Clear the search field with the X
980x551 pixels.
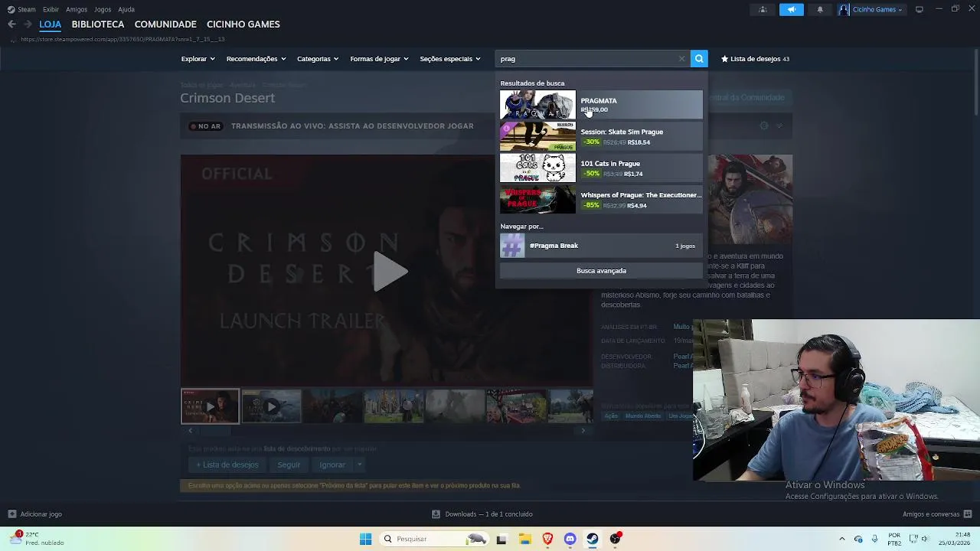681,59
